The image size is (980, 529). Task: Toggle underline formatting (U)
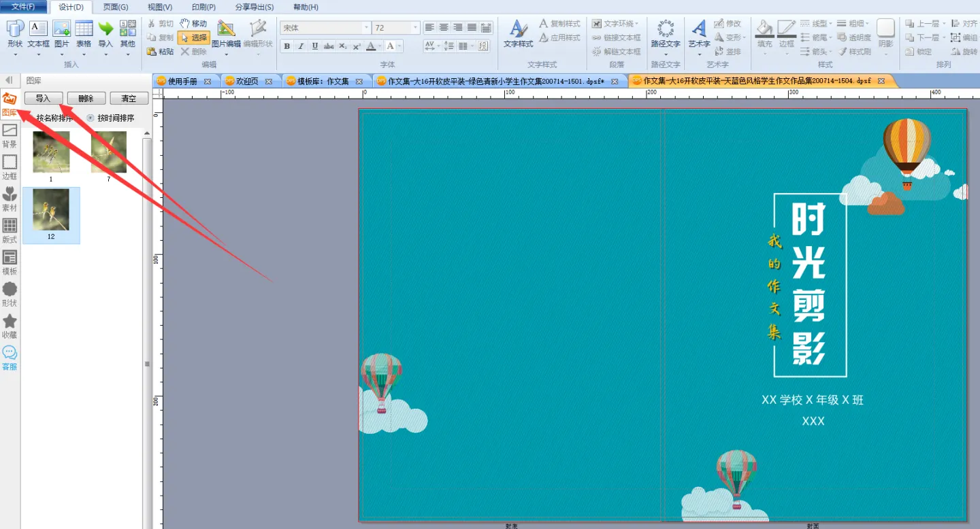[x=314, y=46]
